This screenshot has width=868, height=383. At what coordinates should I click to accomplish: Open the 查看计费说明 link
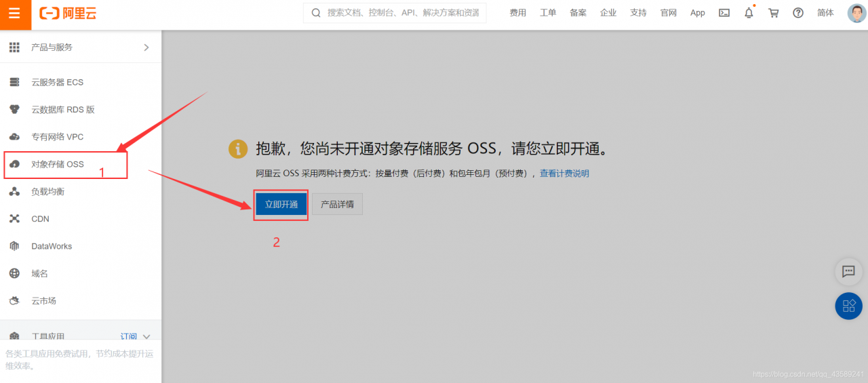[564, 174]
